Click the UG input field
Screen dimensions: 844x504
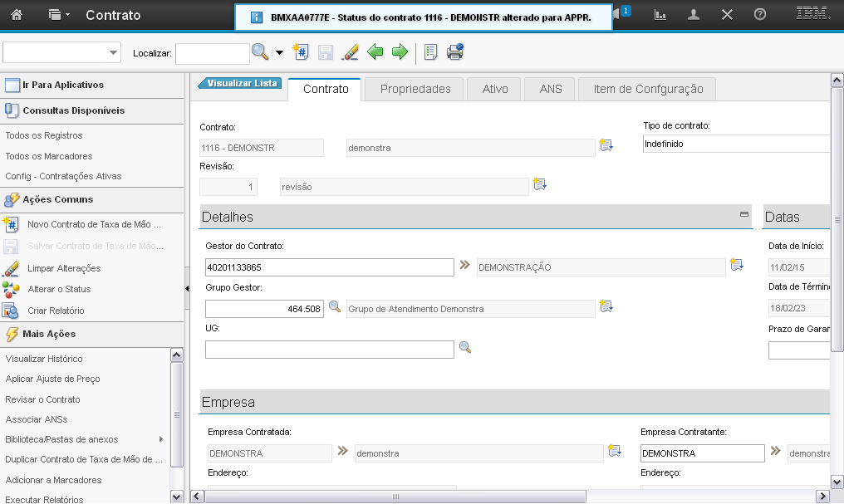[330, 350]
